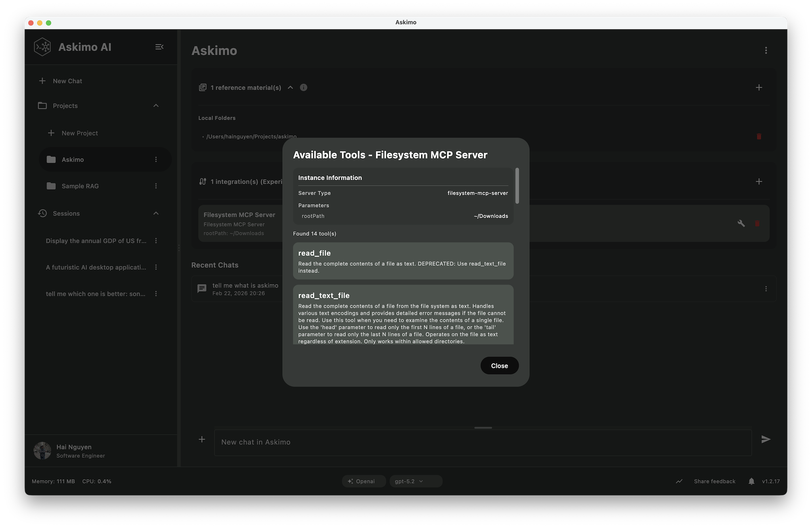Add a new reference material
Viewport: 812px width, 528px height.
point(759,88)
